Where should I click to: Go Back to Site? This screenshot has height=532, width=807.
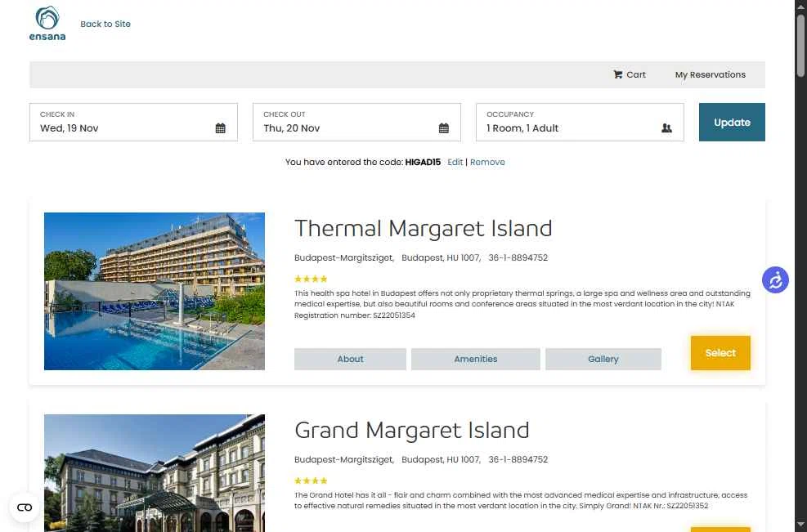[x=105, y=24]
